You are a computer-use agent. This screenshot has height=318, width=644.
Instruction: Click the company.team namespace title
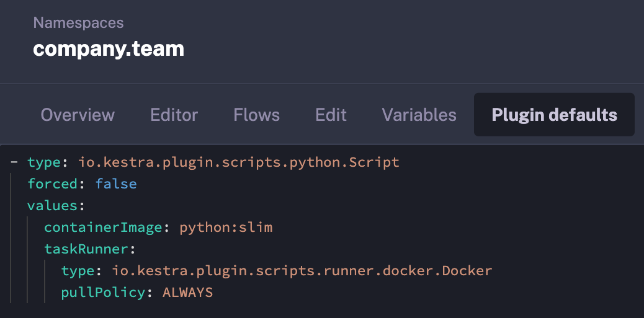(109, 48)
